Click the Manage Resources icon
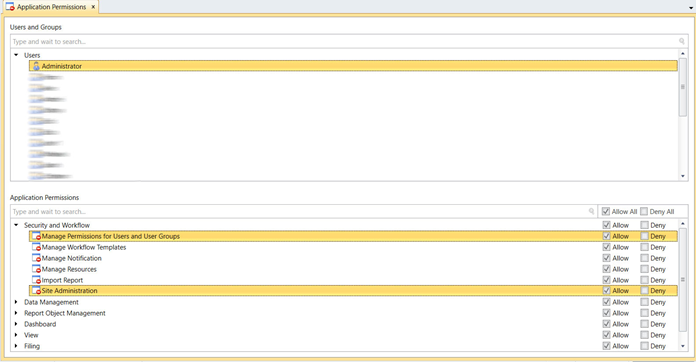Image resolution: width=696 pixels, height=362 pixels. [36, 269]
